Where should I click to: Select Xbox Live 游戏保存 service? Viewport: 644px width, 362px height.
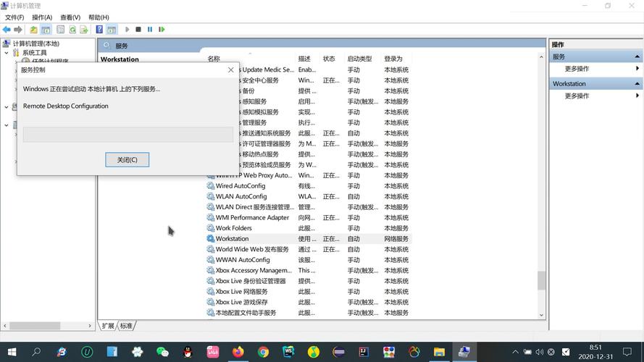241,302
